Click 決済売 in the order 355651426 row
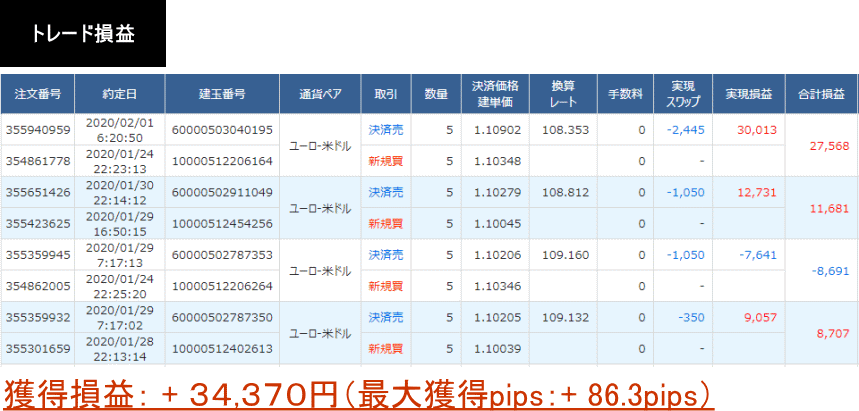The height and width of the screenshot is (411, 859). point(385,192)
